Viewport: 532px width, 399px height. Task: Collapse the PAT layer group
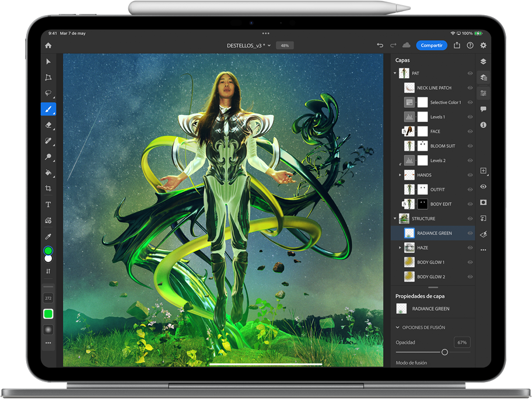395,73
